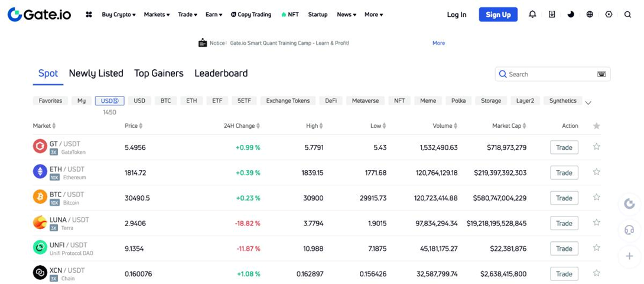
Task: Click the GT GateToken coin icon
Action: pos(40,147)
